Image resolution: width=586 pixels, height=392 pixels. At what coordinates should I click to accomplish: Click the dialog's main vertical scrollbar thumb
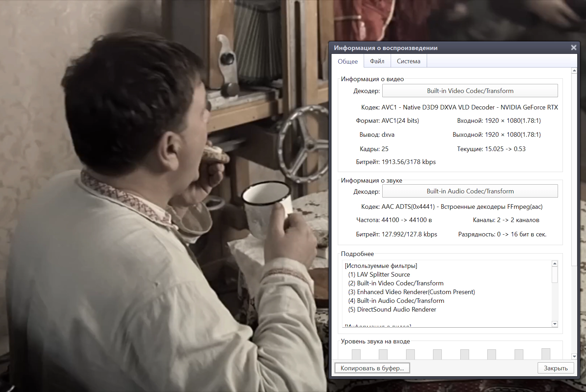click(574, 168)
